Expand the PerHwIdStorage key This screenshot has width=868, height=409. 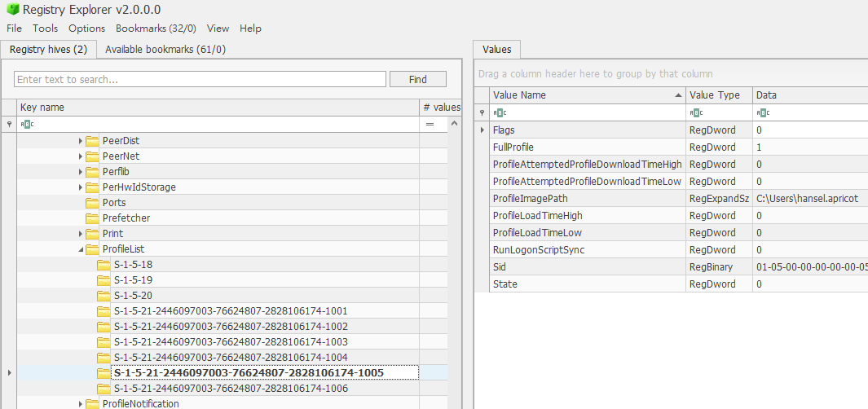81,187
